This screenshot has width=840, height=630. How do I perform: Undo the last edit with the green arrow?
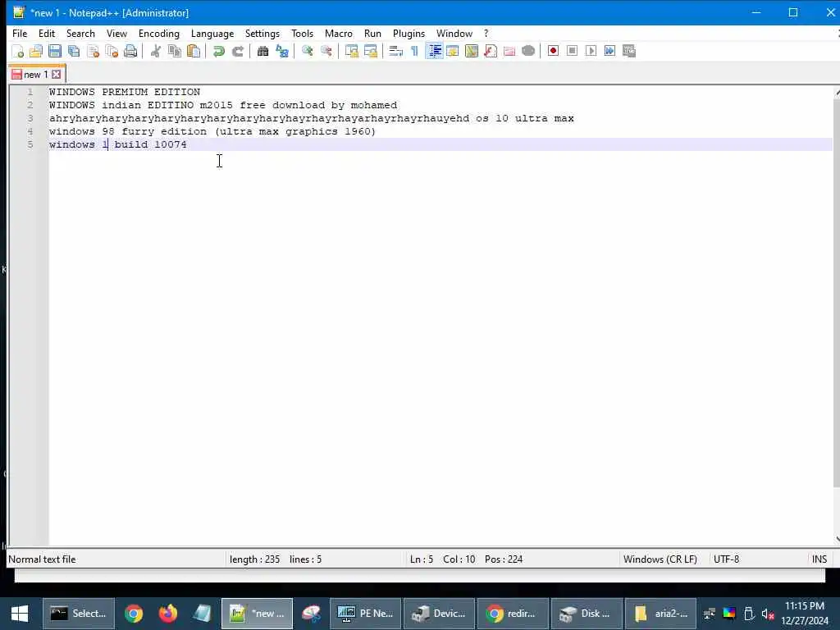(218, 51)
